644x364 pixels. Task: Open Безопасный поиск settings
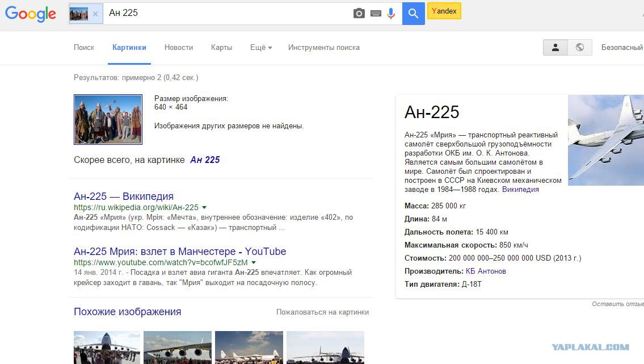(x=622, y=47)
